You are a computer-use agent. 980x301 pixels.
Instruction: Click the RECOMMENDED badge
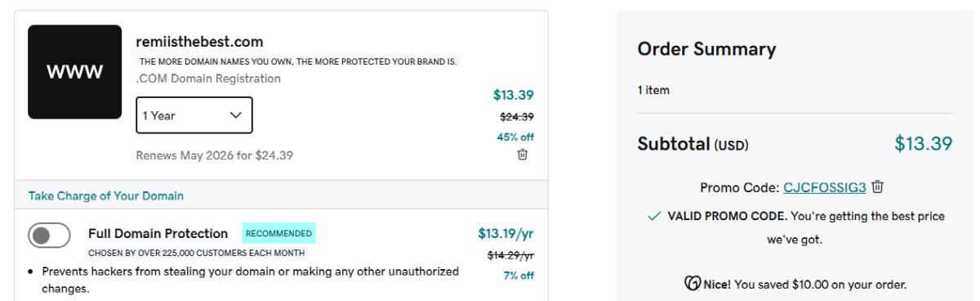[278, 233]
